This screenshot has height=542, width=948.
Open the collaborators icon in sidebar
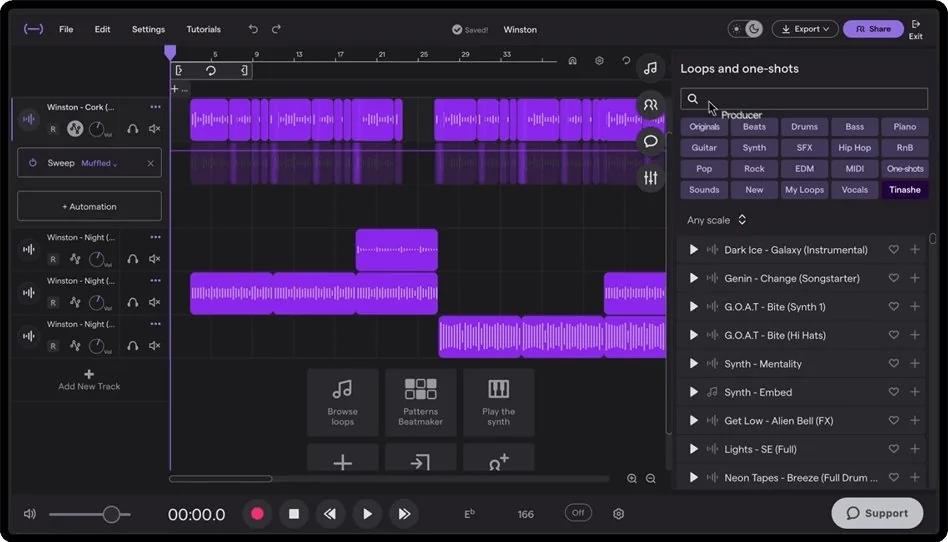coord(650,104)
